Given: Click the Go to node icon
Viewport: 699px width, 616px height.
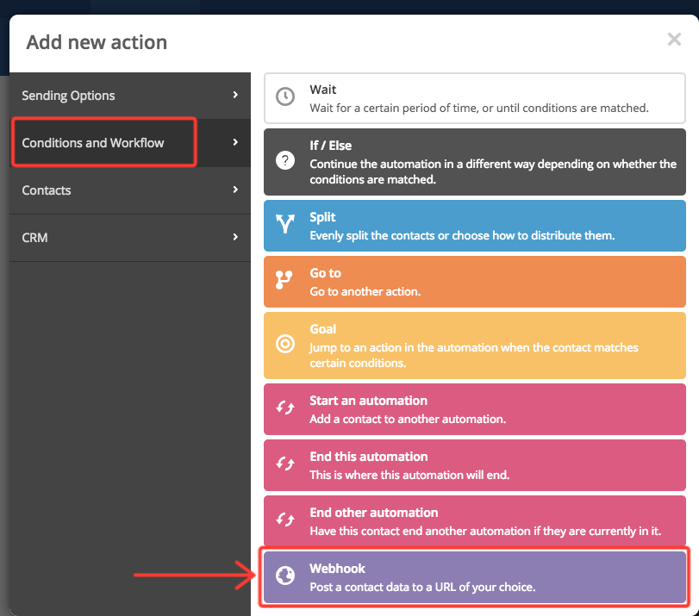Looking at the screenshot, I should point(285,281).
